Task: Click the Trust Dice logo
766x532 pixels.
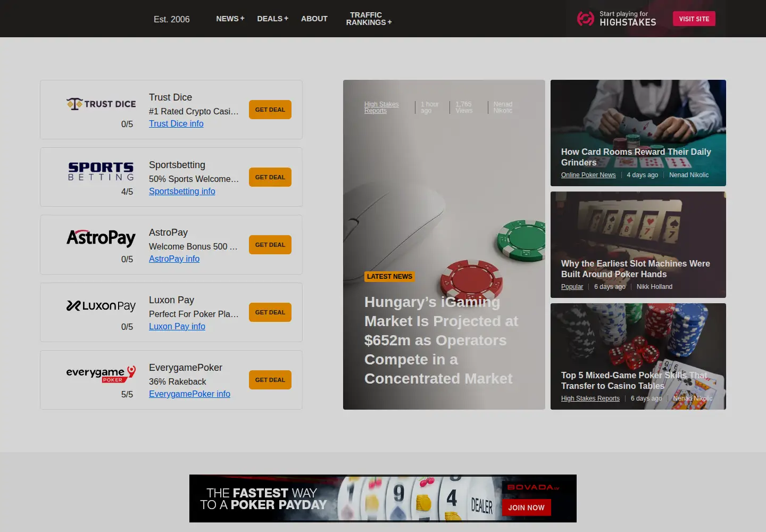Action: click(x=101, y=104)
